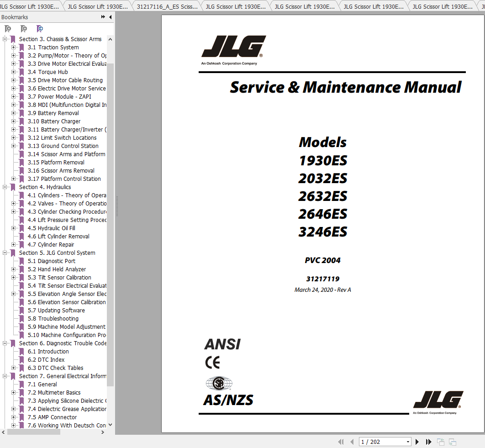Click bookmark icon beside 7.1 General

21,384
